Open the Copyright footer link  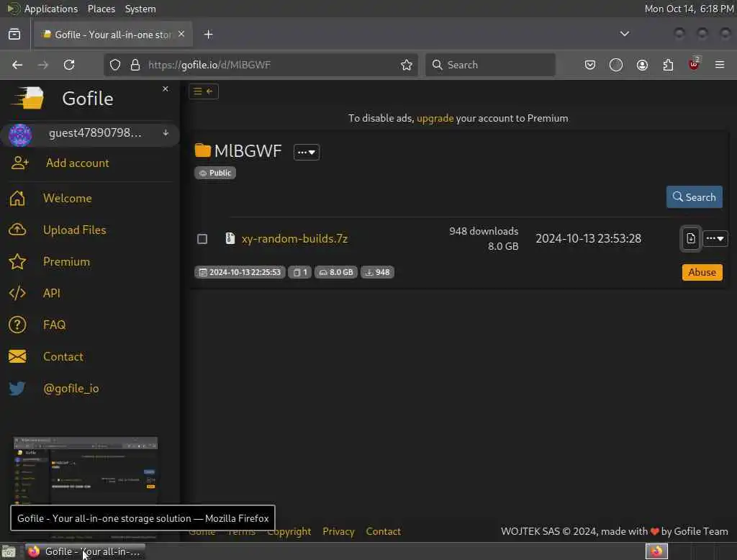point(289,531)
